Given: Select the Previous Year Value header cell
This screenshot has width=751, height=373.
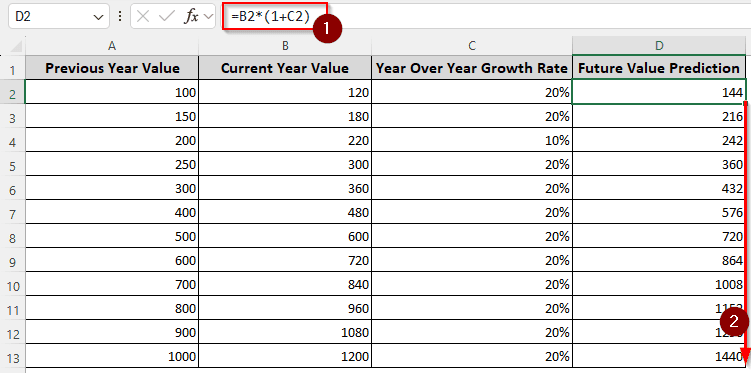Looking at the screenshot, I should click(x=112, y=68).
